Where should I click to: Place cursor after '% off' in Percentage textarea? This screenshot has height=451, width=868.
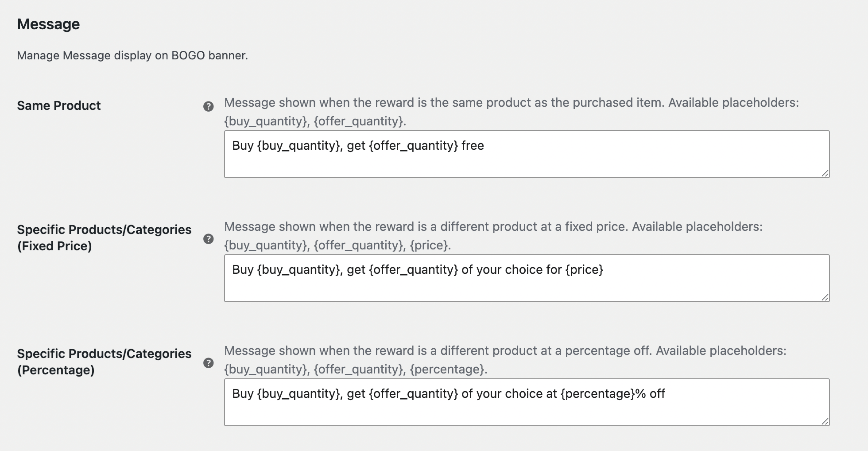pos(666,394)
